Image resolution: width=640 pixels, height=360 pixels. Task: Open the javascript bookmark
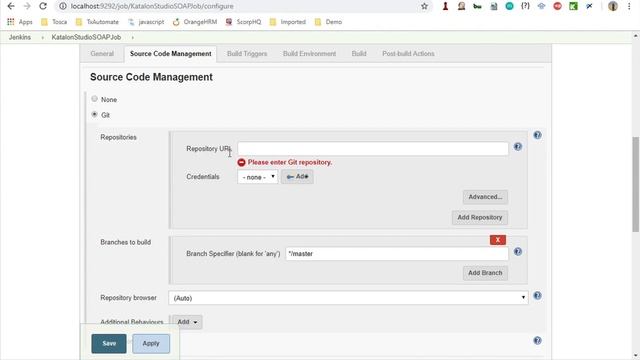click(146, 22)
